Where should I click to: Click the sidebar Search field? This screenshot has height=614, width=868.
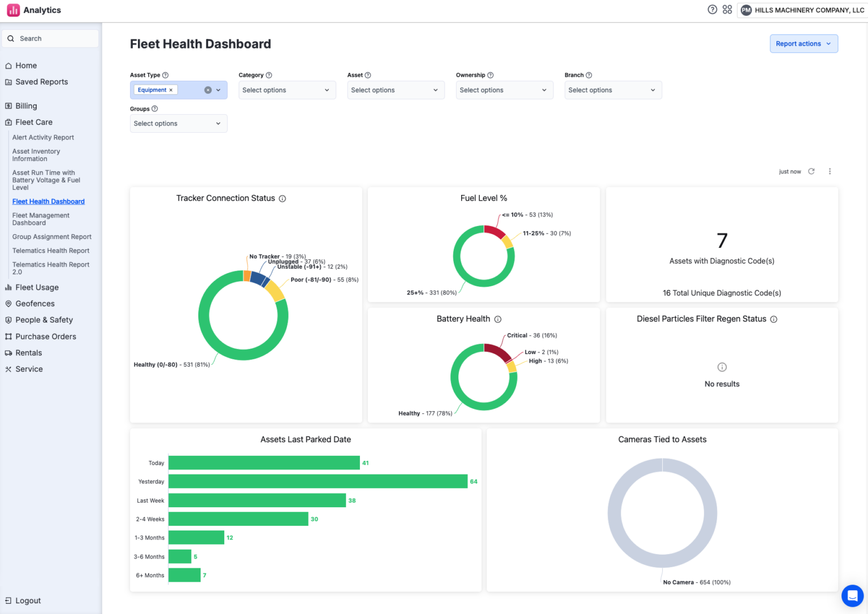pos(51,38)
